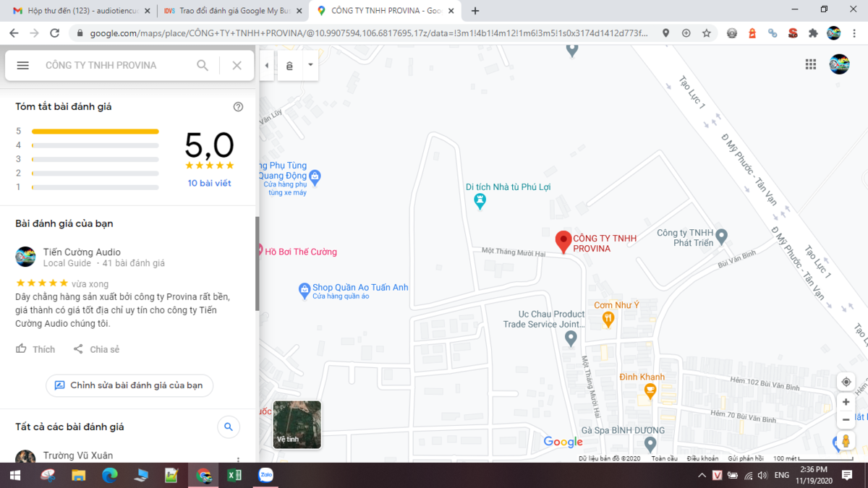The height and width of the screenshot is (488, 868).
Task: Click the Hồ Bơi Thế Cường place label
Action: click(300, 252)
